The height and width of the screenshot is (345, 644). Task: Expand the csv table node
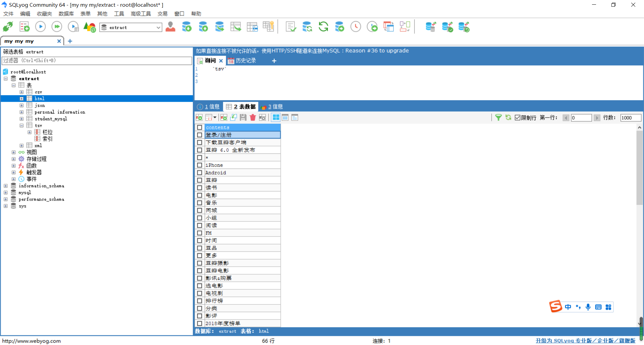(x=21, y=92)
